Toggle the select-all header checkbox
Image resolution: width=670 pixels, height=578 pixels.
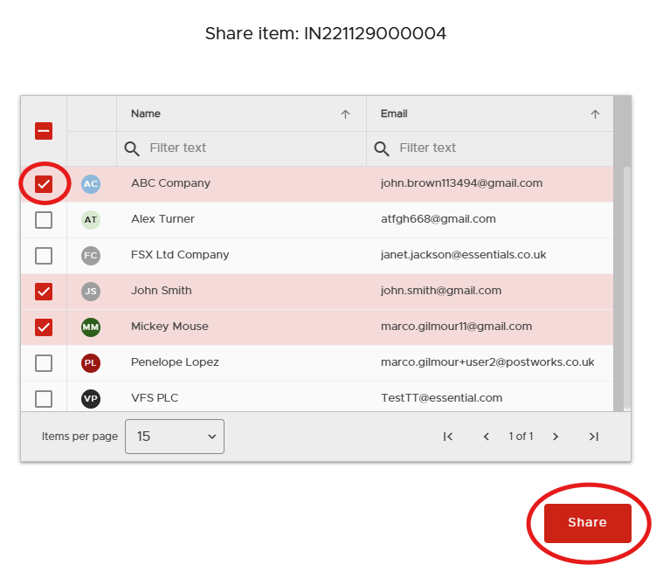pyautogui.click(x=44, y=131)
